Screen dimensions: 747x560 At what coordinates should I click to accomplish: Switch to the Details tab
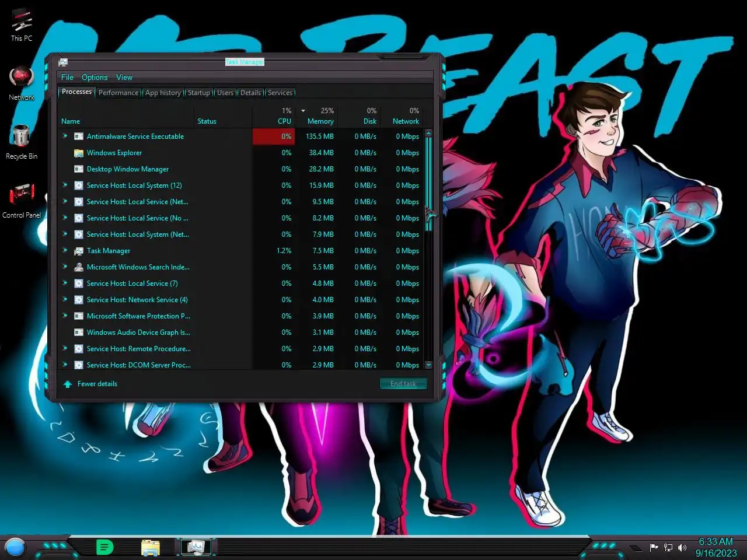(x=250, y=93)
